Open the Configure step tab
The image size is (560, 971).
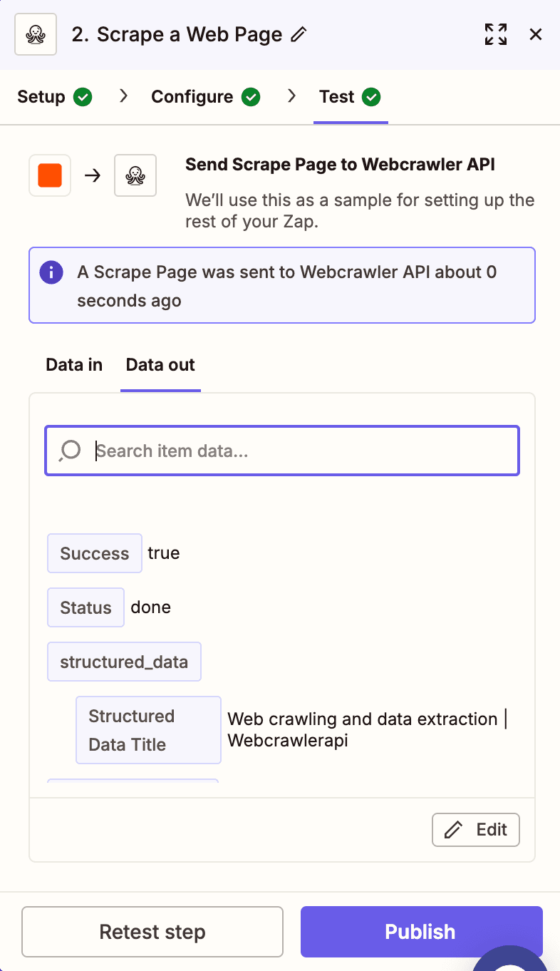tap(191, 96)
